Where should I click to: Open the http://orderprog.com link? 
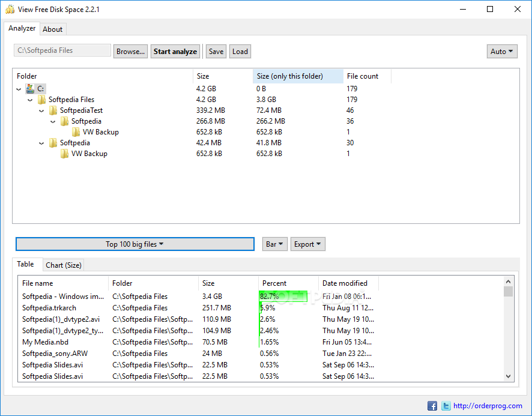(488, 406)
